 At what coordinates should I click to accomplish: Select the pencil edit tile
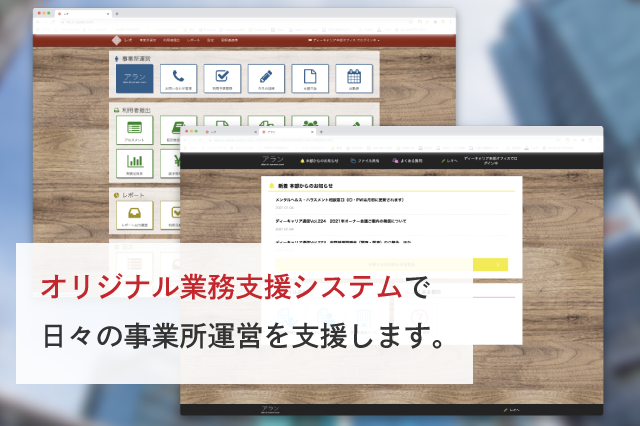(x=265, y=78)
